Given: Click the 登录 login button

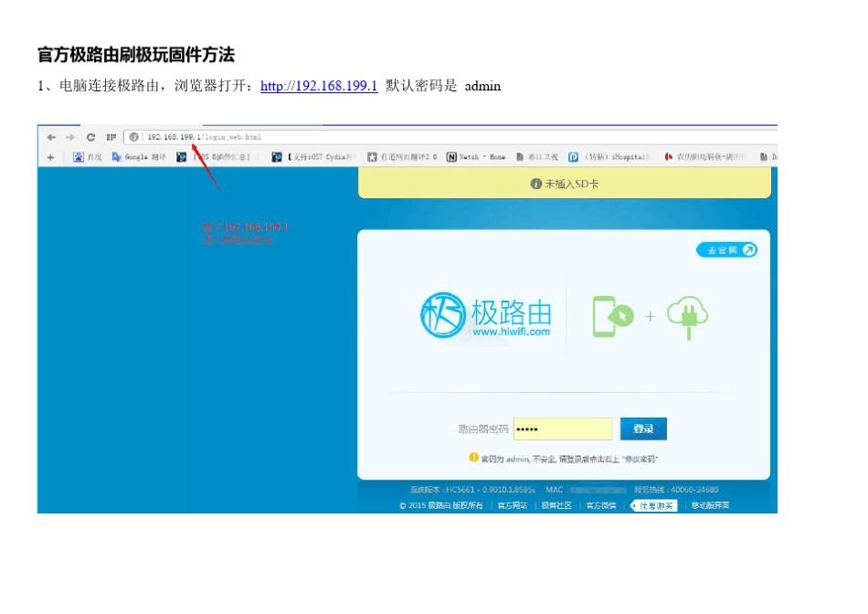Looking at the screenshot, I should (x=643, y=429).
